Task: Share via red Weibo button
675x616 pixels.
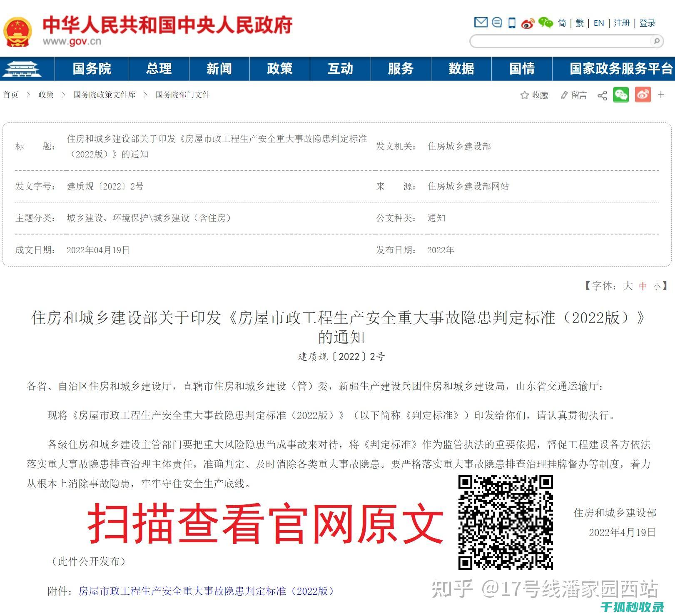Action: [643, 95]
